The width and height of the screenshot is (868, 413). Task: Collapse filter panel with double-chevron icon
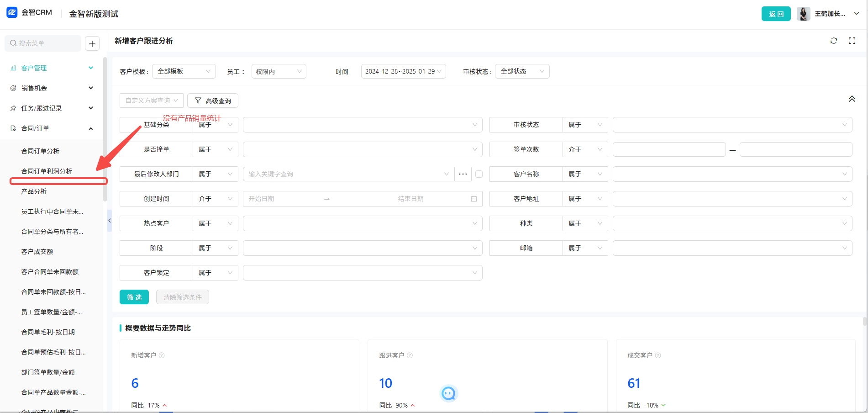coord(852,99)
